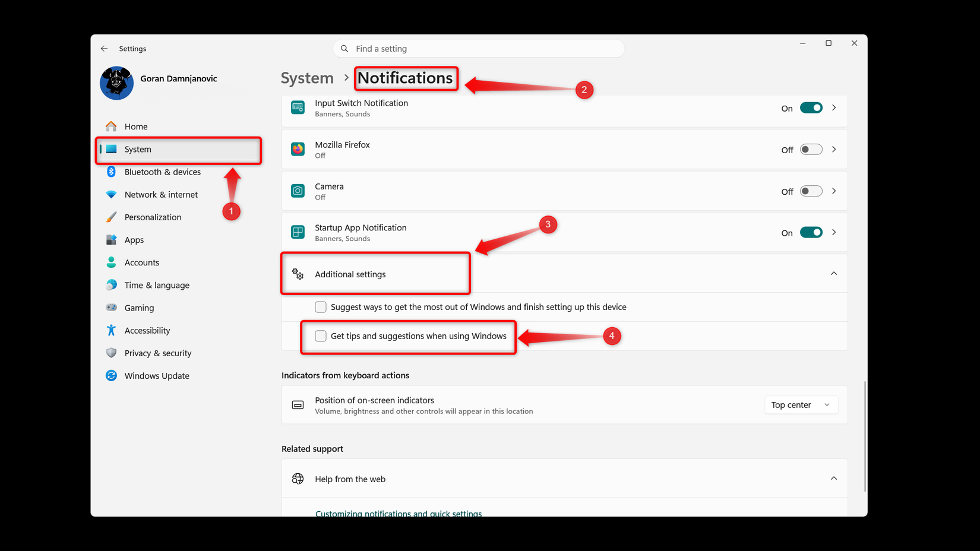Click the Privacy shield icon in the sidebar
Viewport: 980px width, 551px height.
pos(111,353)
